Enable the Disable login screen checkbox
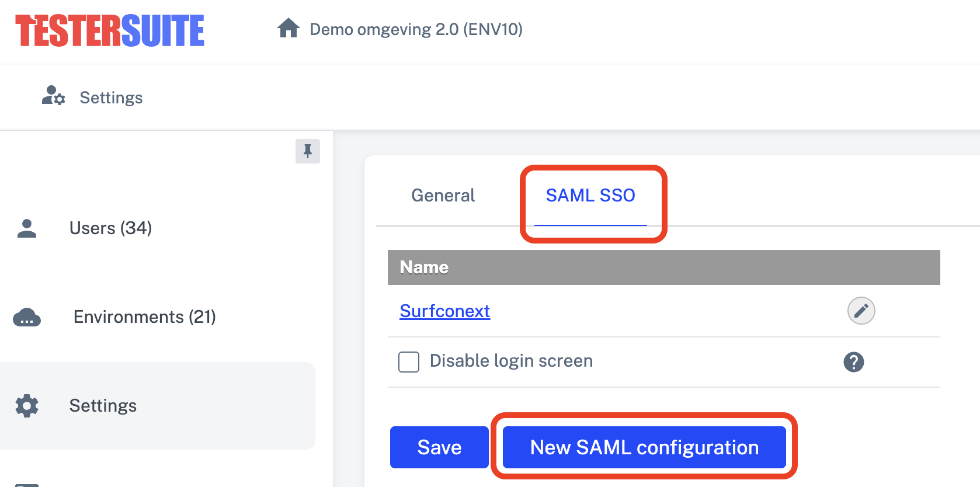980x487 pixels. click(x=409, y=362)
